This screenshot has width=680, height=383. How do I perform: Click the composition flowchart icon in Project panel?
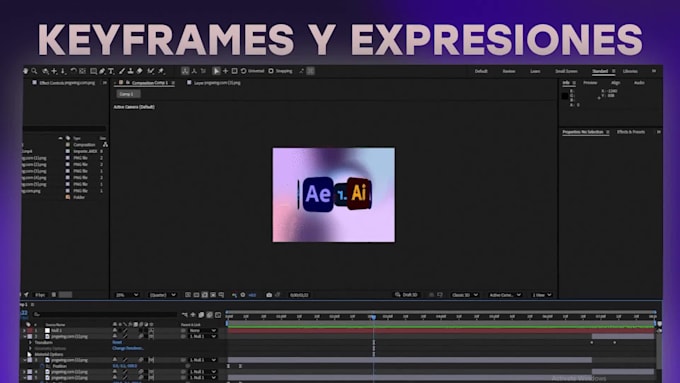105,144
